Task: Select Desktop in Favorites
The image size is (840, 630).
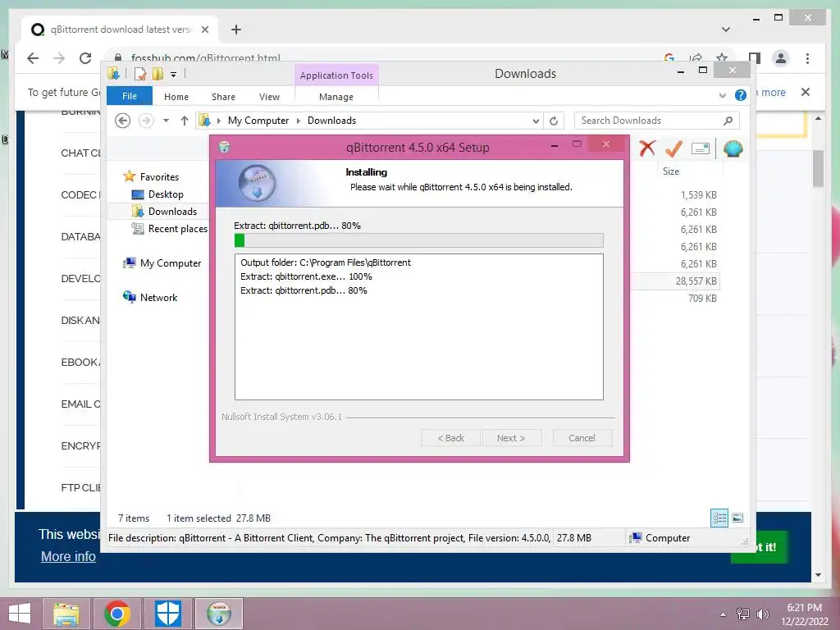Action: pyautogui.click(x=166, y=194)
